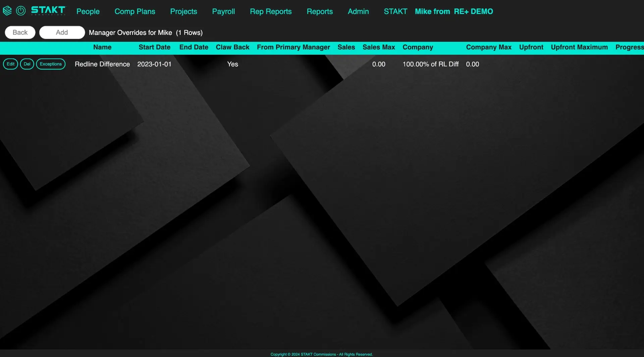644x357 pixels.
Task: Click the Start Date column header
Action: 155,47
